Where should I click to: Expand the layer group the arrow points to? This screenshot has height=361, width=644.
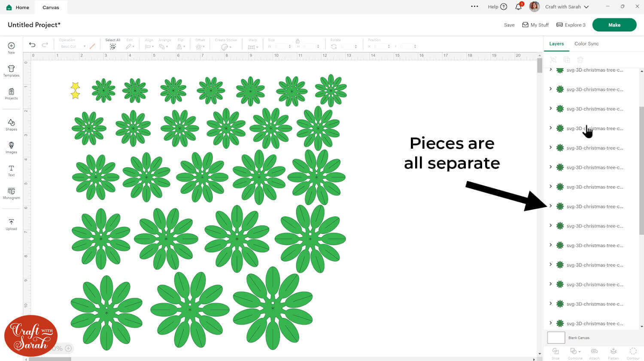[551, 206]
